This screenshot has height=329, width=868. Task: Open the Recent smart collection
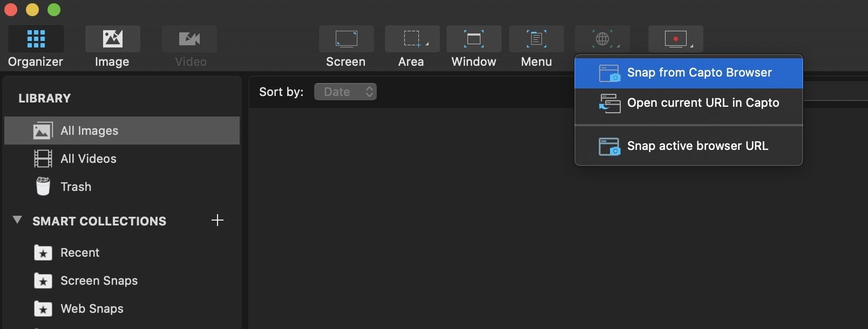(79, 252)
